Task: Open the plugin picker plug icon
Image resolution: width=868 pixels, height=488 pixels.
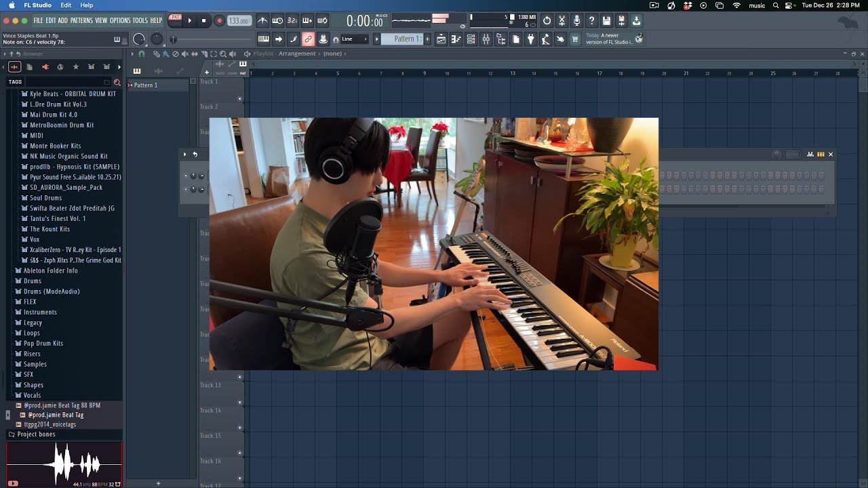Action: pos(530,39)
